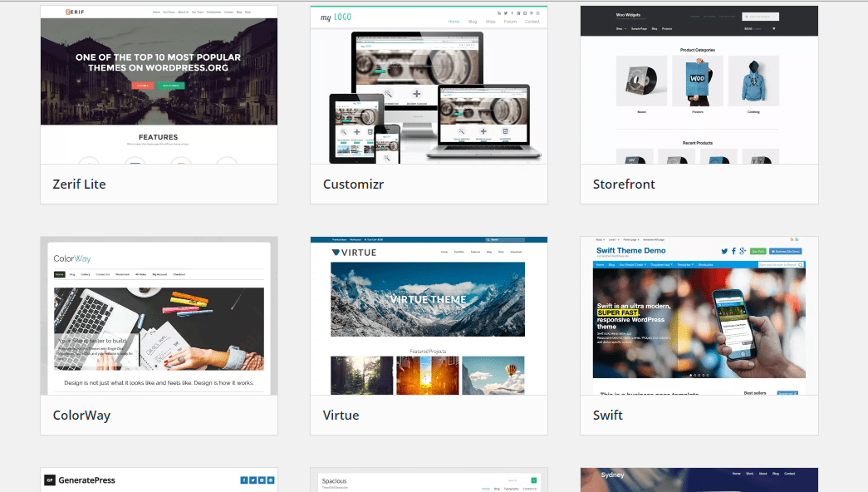
Task: Open the Sydney theme card
Action: click(699, 480)
